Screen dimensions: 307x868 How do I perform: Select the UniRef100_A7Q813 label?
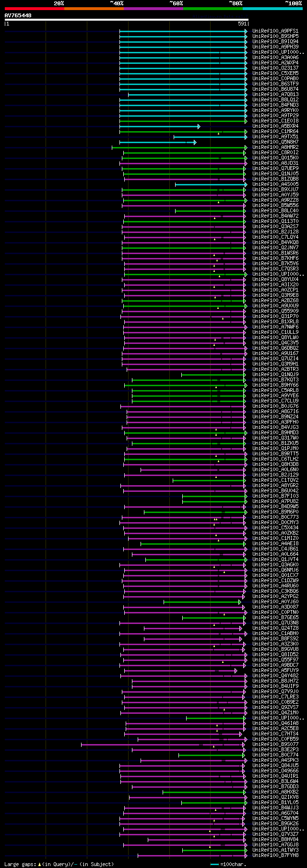coord(275,94)
